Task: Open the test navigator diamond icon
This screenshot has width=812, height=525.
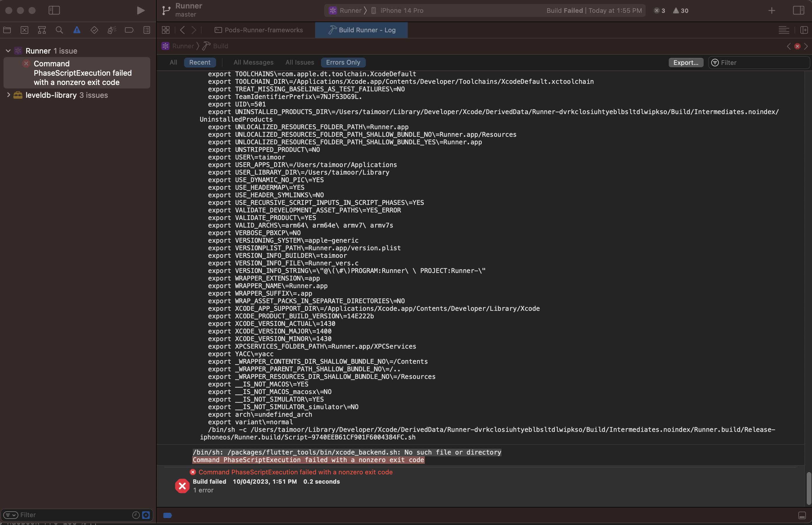Action: point(94,30)
